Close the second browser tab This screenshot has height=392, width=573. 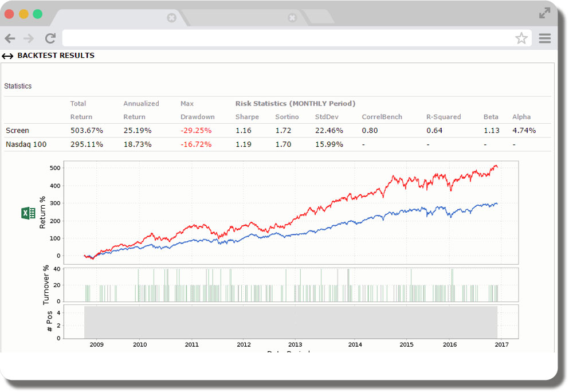click(x=293, y=18)
